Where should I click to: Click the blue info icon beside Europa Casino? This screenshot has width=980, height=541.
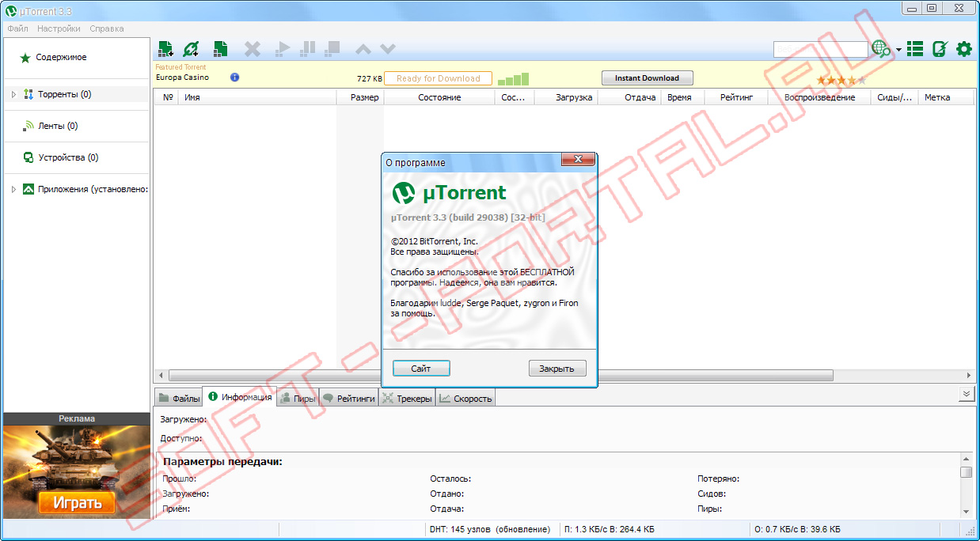click(235, 78)
